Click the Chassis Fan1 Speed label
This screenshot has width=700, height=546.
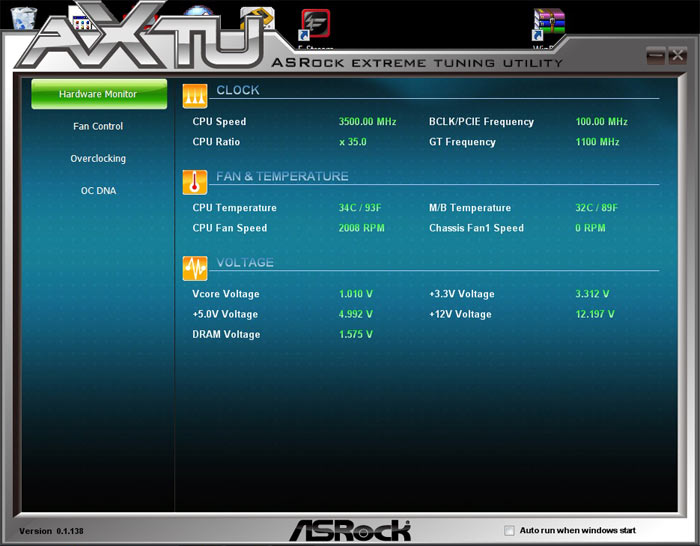click(x=476, y=228)
